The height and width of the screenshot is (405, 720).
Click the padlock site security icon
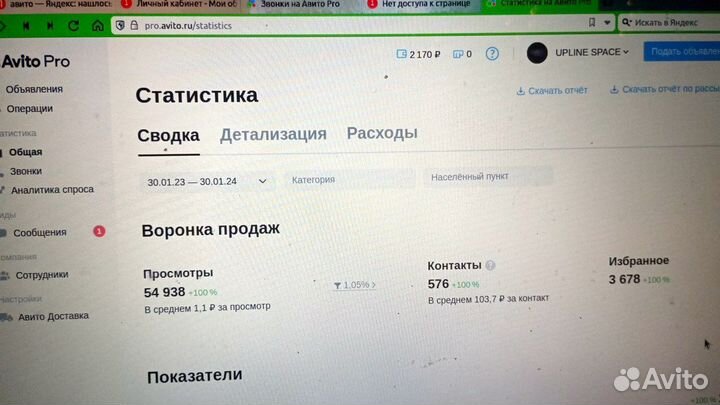(134, 25)
